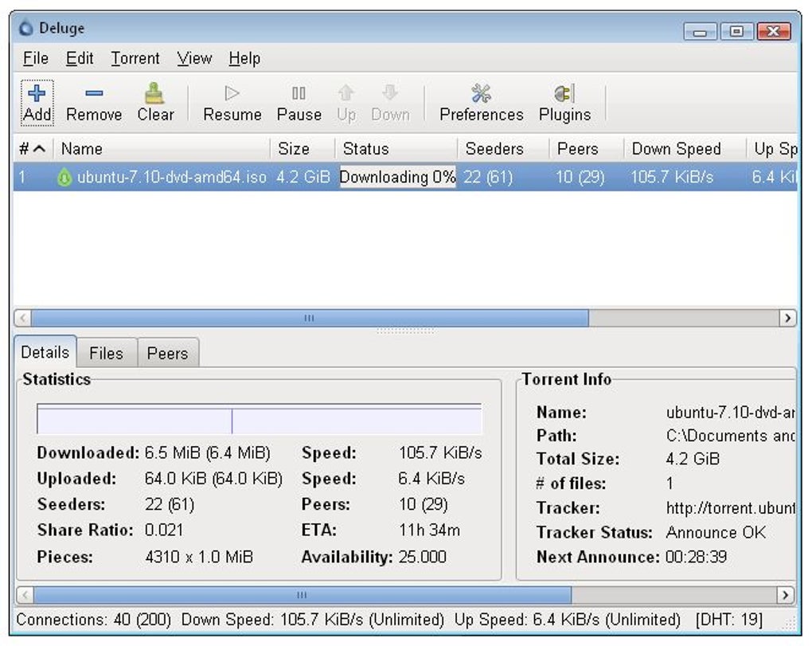Open the File menu

[36, 58]
